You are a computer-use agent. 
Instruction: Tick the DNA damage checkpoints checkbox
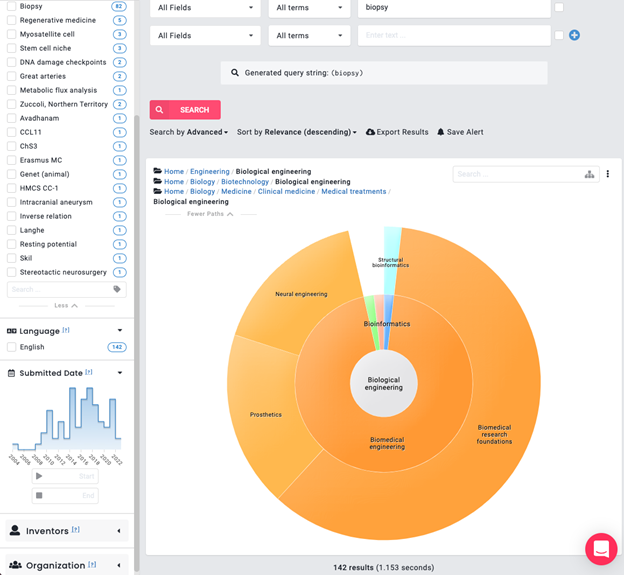pos(12,62)
